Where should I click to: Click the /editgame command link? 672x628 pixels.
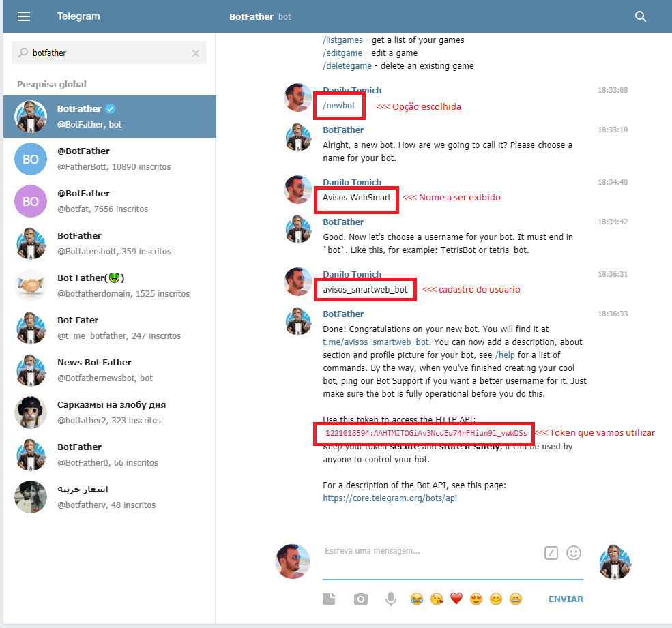tap(342, 53)
